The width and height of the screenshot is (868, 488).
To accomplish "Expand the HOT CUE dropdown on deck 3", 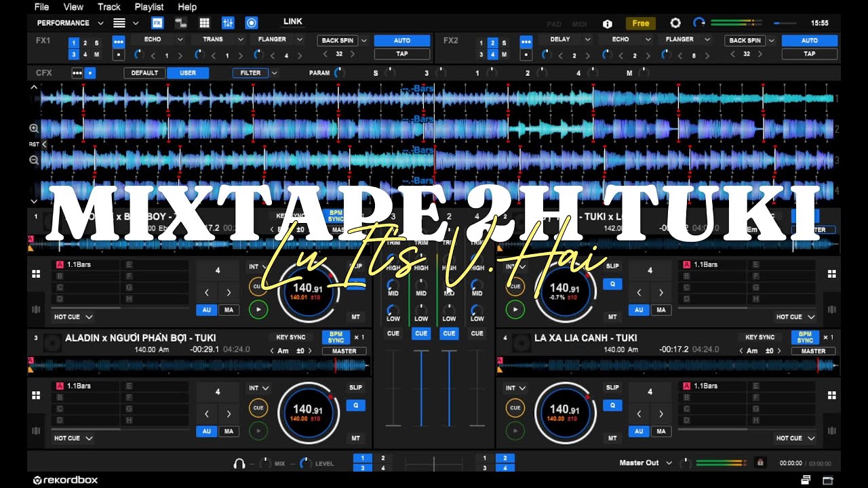I will [x=73, y=438].
